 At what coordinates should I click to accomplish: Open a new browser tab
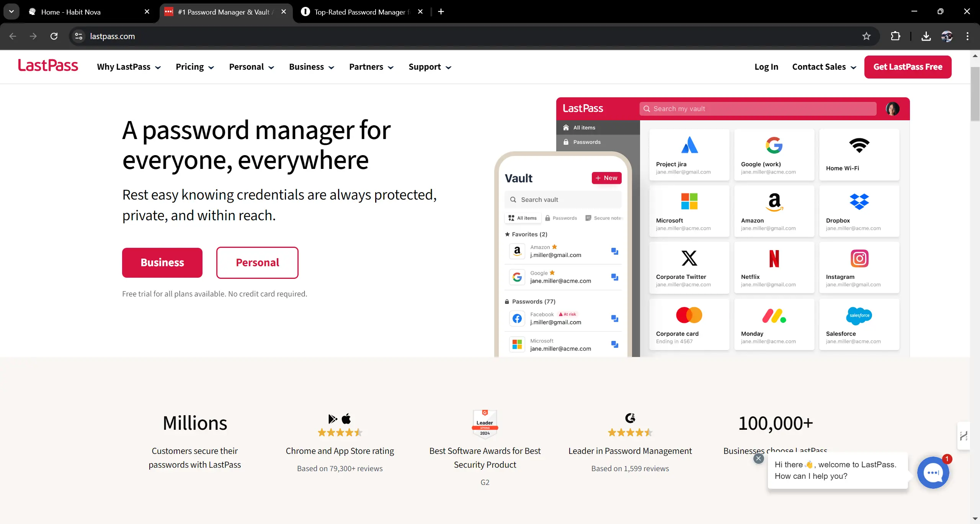click(x=441, y=12)
